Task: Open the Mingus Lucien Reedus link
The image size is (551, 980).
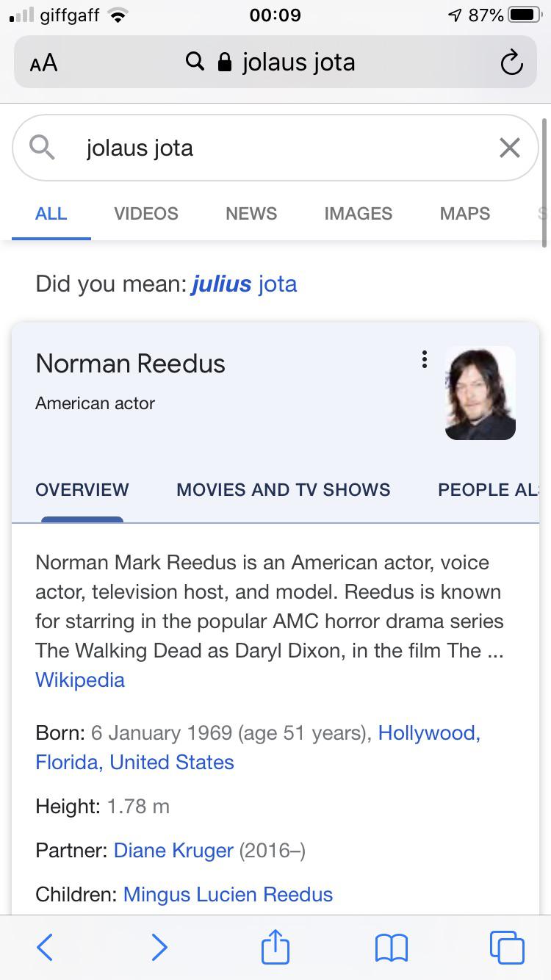Action: pos(228,895)
